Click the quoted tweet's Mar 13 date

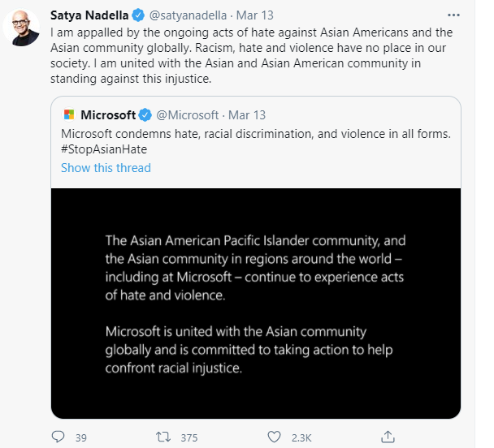pyautogui.click(x=248, y=114)
